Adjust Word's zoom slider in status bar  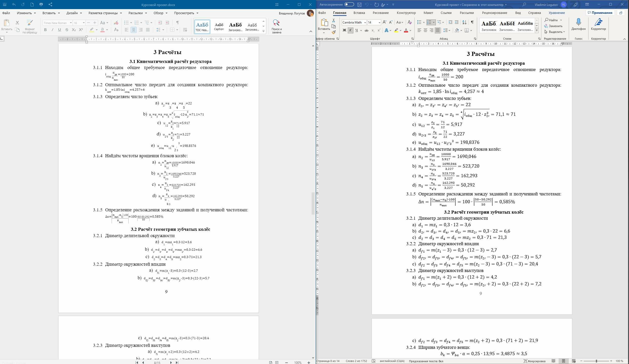[x=596, y=361]
